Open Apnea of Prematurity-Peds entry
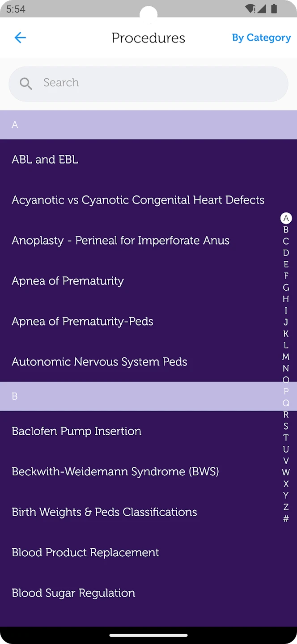Image resolution: width=297 pixels, height=644 pixels. [x=82, y=322]
